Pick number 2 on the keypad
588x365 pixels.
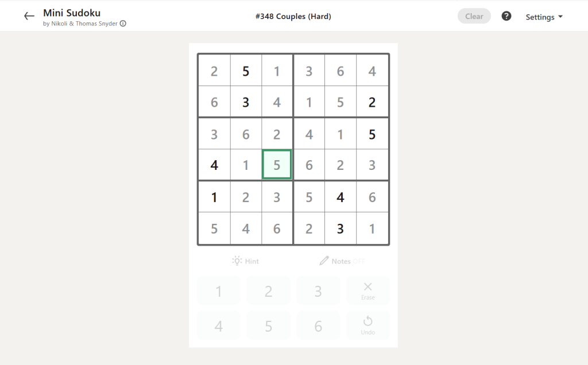click(x=269, y=291)
